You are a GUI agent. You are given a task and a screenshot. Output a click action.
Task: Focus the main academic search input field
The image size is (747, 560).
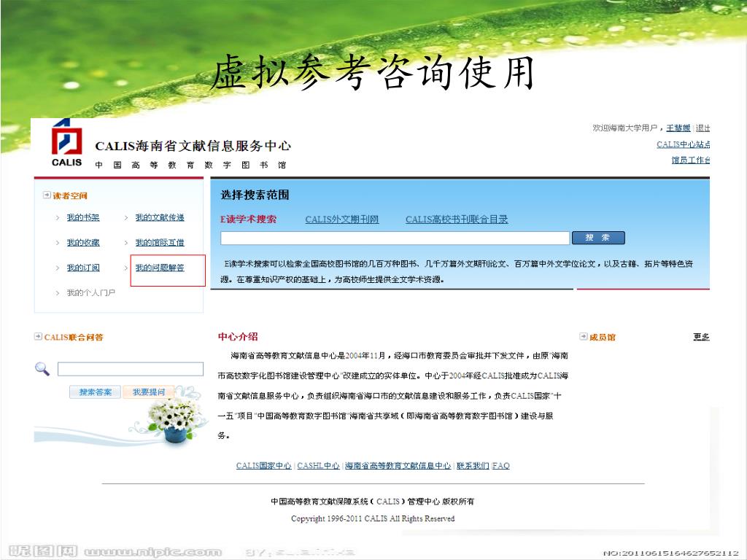click(395, 238)
